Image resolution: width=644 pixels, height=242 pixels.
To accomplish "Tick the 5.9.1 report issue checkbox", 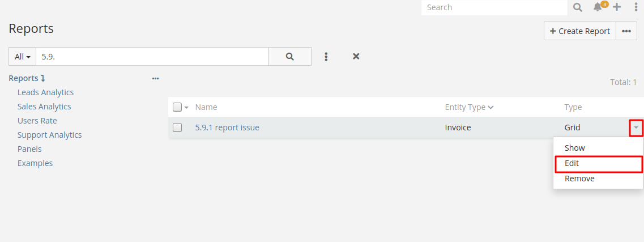I will 177,128.
